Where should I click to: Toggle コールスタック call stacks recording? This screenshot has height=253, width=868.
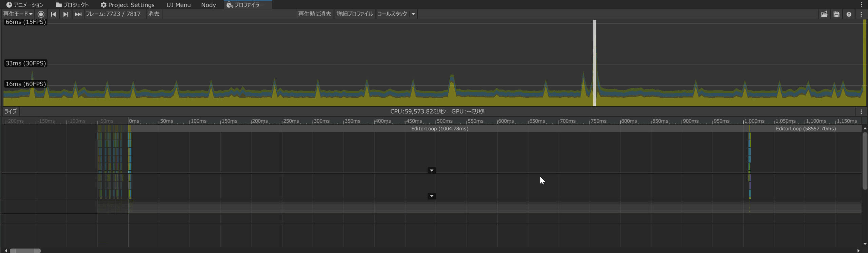point(392,14)
